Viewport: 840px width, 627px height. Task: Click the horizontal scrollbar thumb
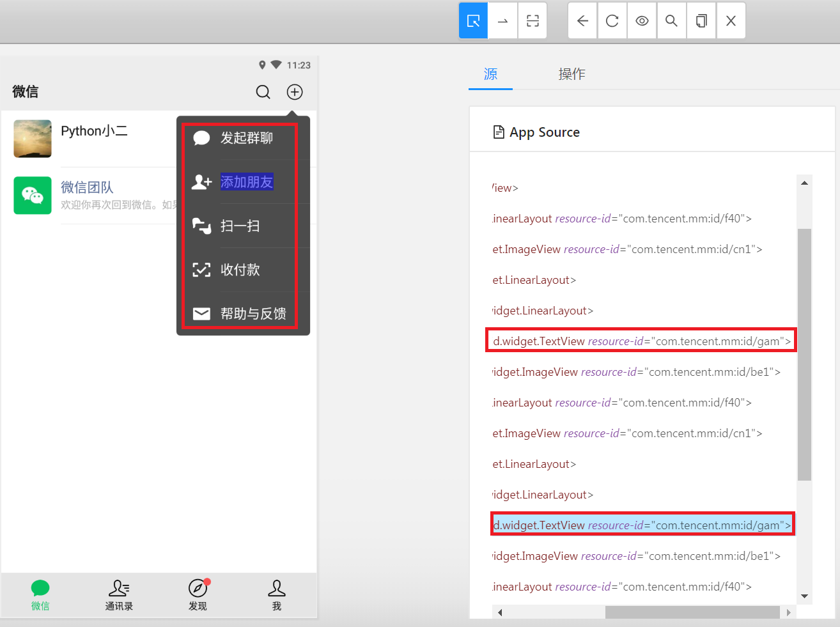[692, 612]
